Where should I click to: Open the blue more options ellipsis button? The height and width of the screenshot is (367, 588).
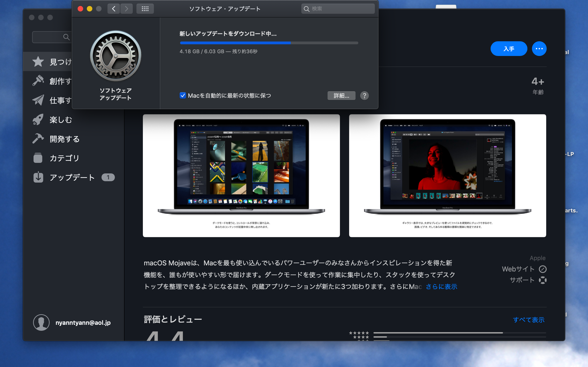[539, 49]
